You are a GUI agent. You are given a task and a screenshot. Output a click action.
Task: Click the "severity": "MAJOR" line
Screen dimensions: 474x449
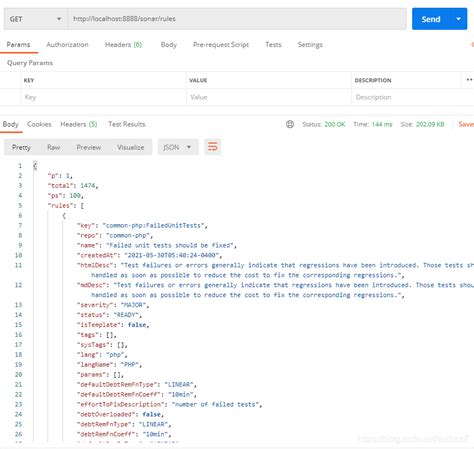click(x=113, y=305)
